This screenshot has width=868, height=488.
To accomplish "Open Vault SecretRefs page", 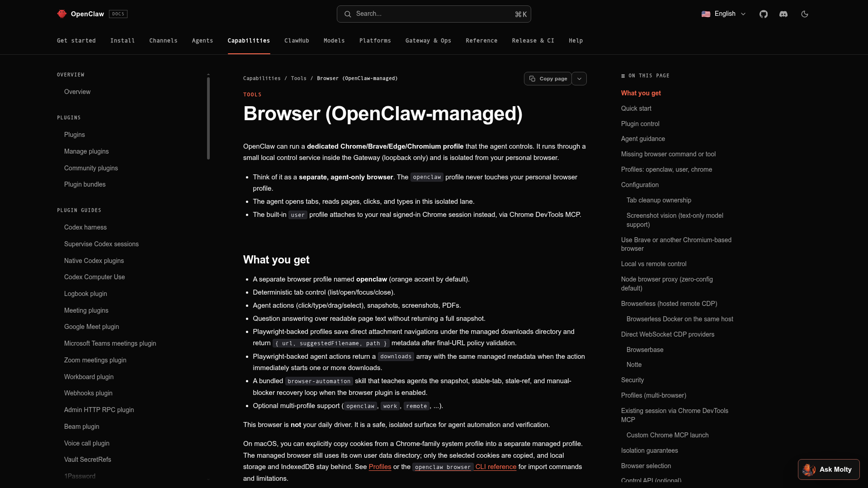I will 87,460.
